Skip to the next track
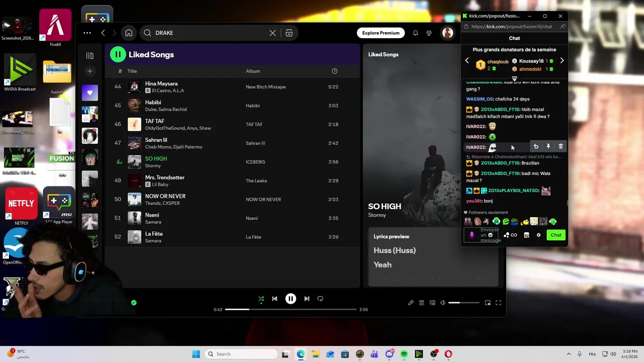This screenshot has width=644, height=362. pyautogui.click(x=307, y=299)
